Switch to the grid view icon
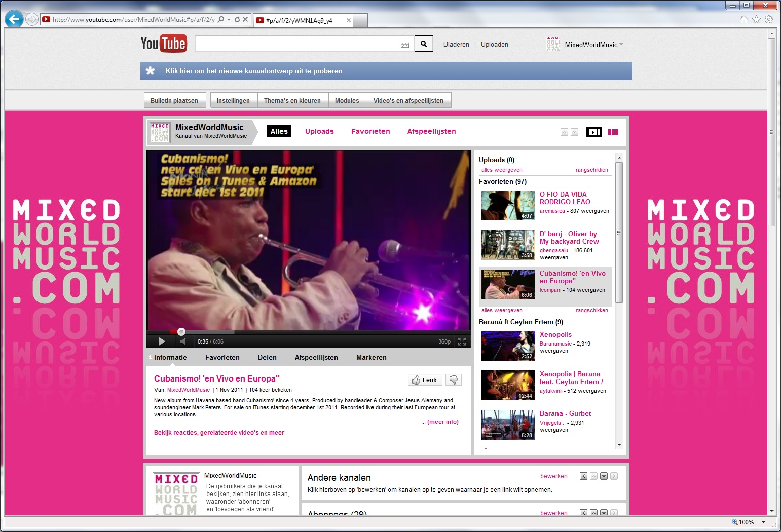Screen dimensions: 781x532 click(613, 132)
